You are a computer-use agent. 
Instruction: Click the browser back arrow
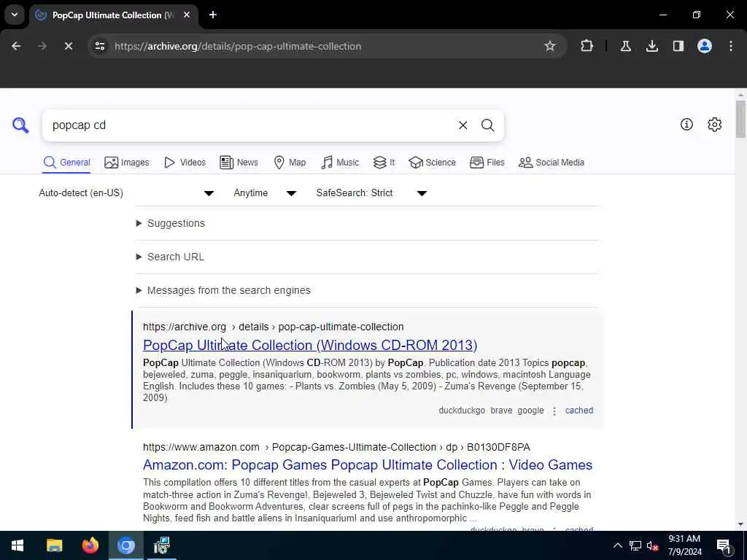click(16, 46)
